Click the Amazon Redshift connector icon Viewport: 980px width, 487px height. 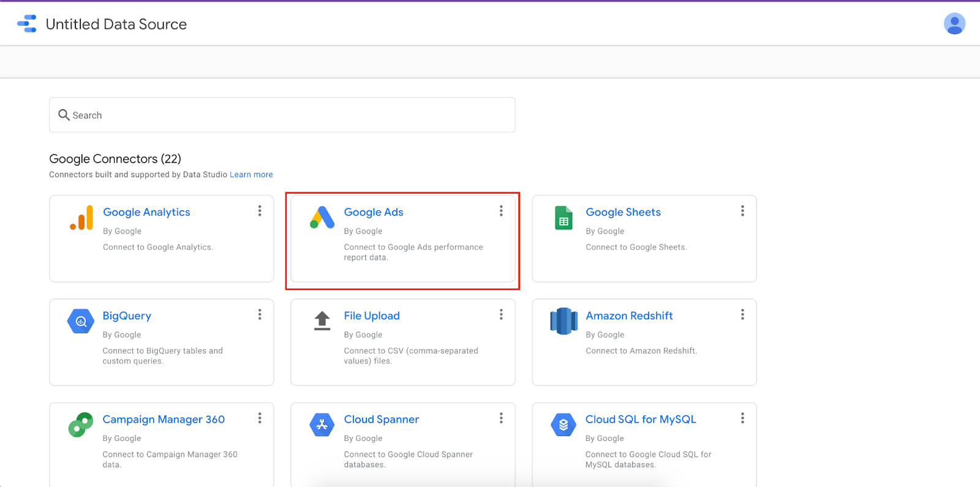tap(563, 321)
